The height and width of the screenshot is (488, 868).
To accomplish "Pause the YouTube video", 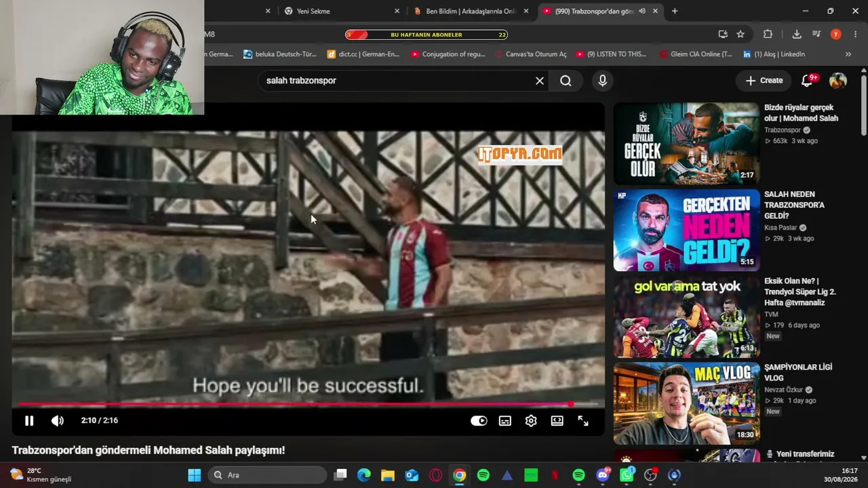I will pyautogui.click(x=29, y=421).
